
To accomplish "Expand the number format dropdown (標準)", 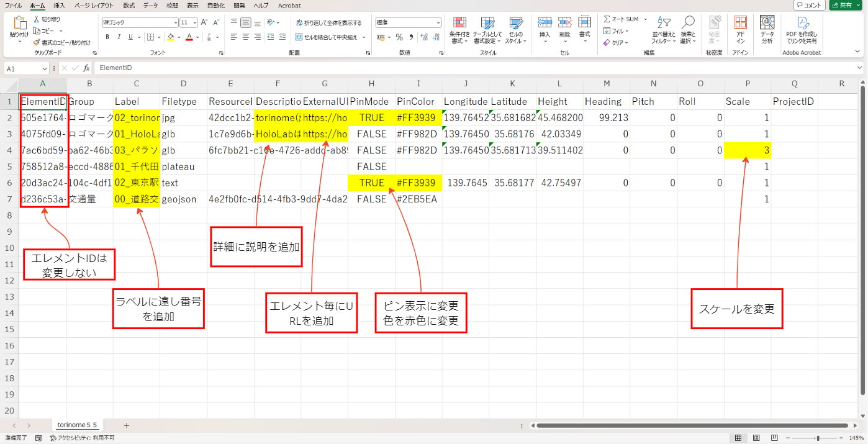I will (x=438, y=22).
